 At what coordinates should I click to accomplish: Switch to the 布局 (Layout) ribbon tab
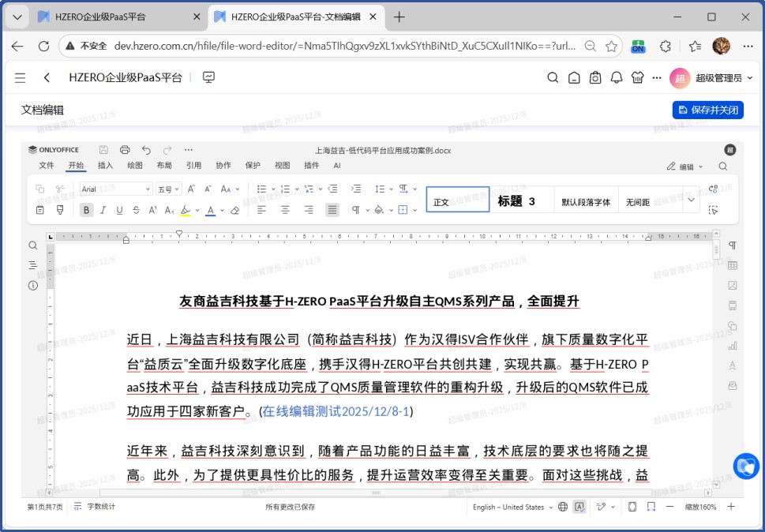click(x=164, y=166)
